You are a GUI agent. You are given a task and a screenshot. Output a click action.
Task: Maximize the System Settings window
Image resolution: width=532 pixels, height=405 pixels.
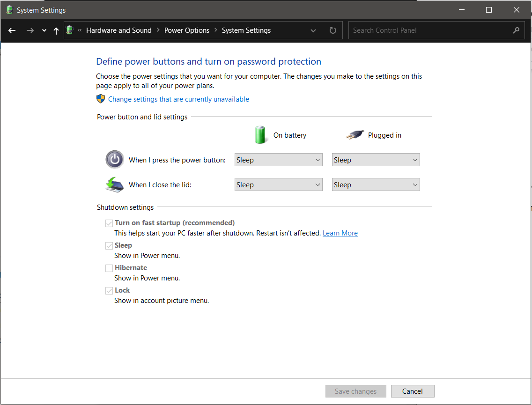489,10
